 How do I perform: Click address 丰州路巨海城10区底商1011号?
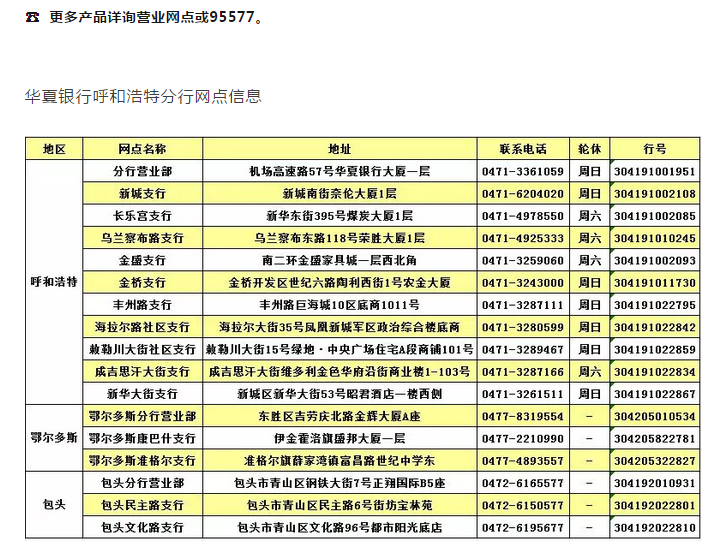[340, 305]
